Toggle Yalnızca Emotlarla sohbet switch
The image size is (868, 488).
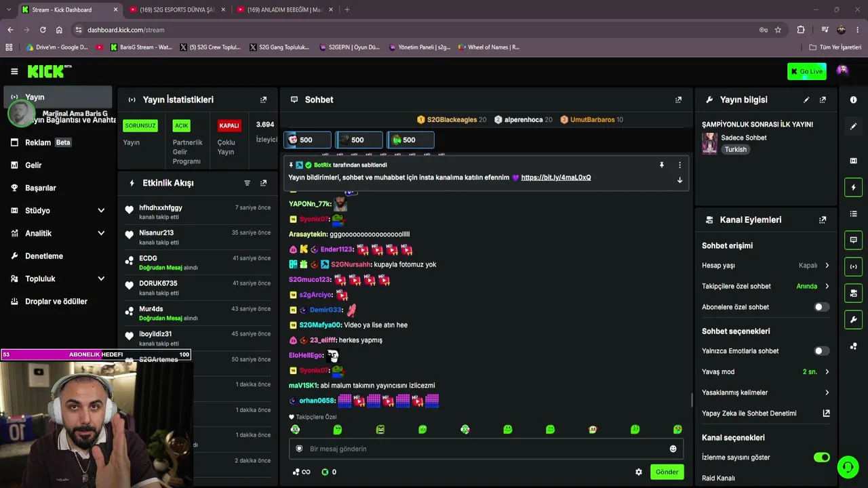click(x=821, y=351)
